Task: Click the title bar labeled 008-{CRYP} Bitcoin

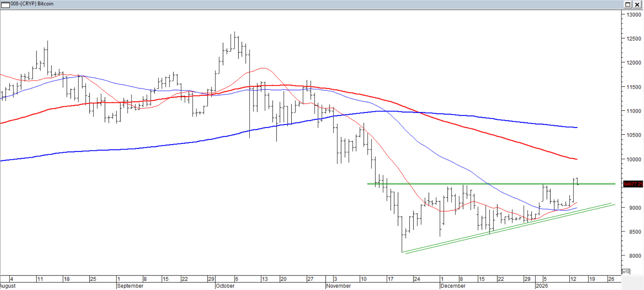Action: (308, 4)
